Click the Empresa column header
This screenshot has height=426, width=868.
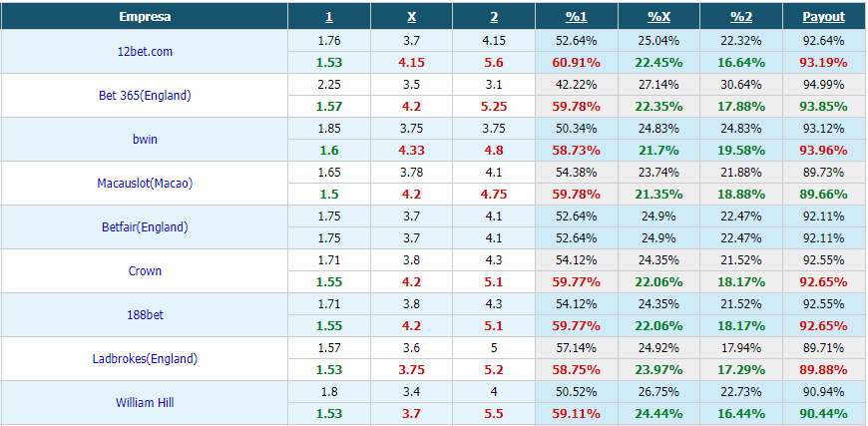145,17
